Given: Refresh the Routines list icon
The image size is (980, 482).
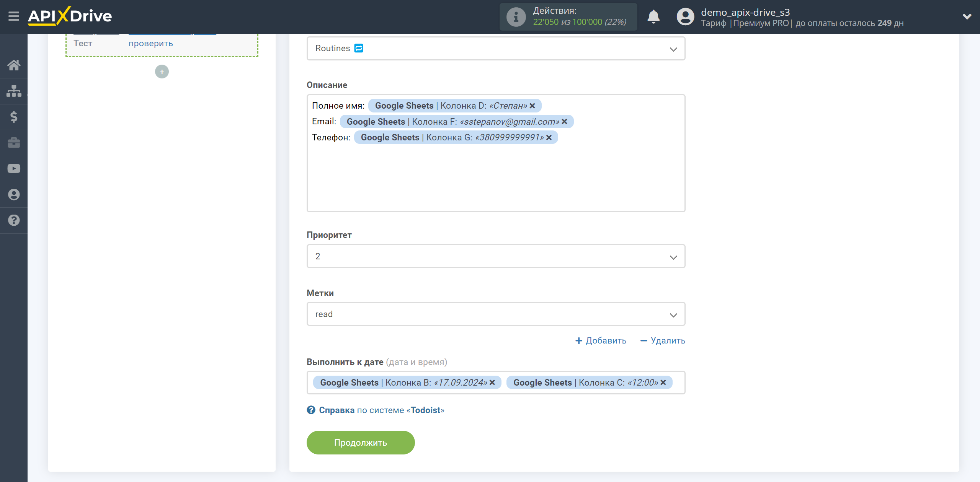Looking at the screenshot, I should tap(359, 48).
